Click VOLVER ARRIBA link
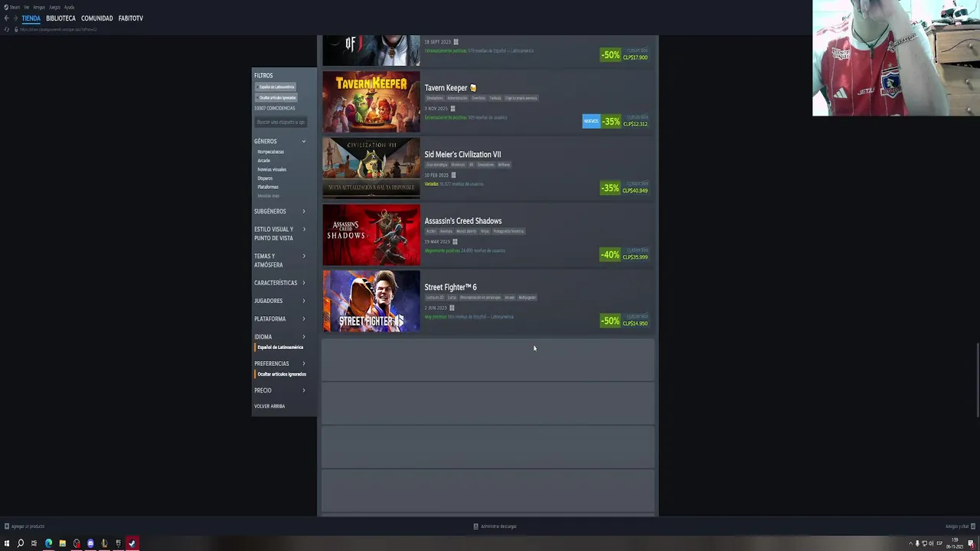 pyautogui.click(x=269, y=406)
